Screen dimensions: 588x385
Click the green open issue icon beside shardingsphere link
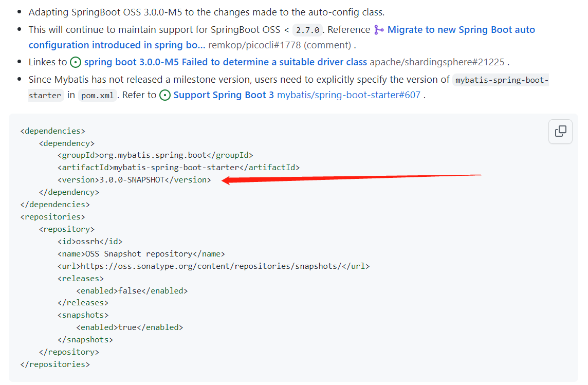76,62
